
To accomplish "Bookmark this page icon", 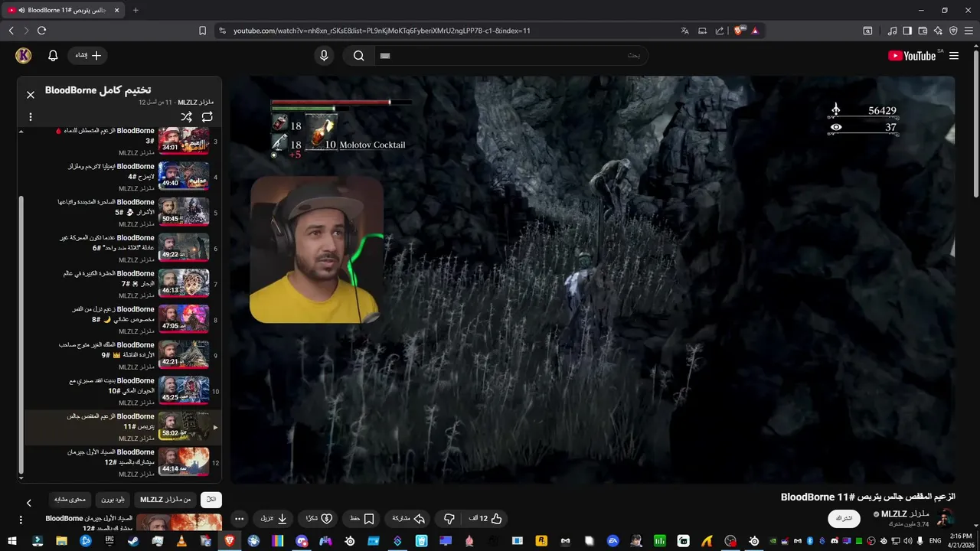I will coord(202,31).
